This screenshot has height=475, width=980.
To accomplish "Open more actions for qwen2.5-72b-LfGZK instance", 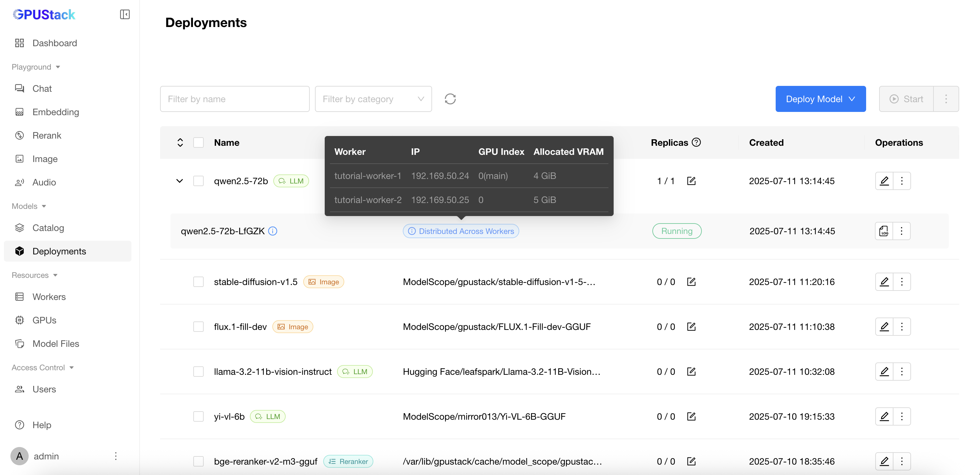I will pyautogui.click(x=901, y=231).
